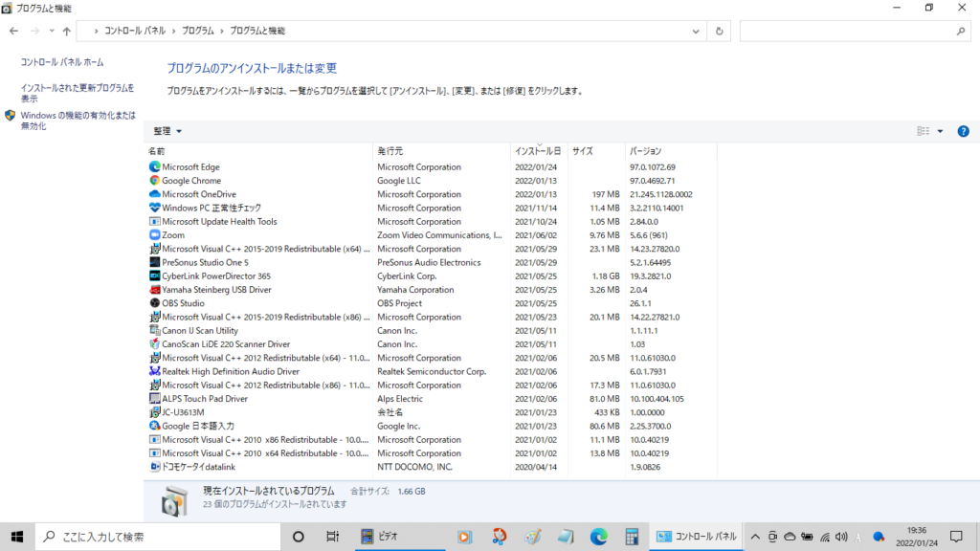This screenshot has height=551, width=980.
Task: Click the Zoom Video Communications publisher cell
Action: 439,235
